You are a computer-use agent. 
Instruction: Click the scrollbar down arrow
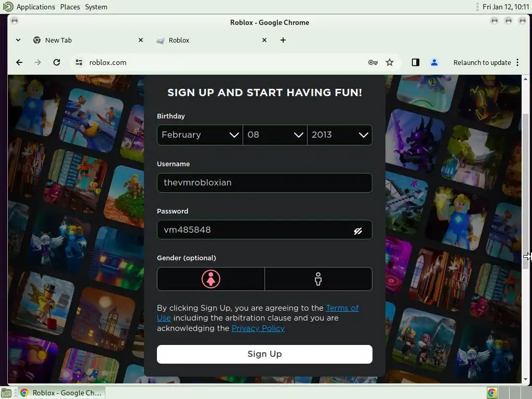tap(526, 379)
